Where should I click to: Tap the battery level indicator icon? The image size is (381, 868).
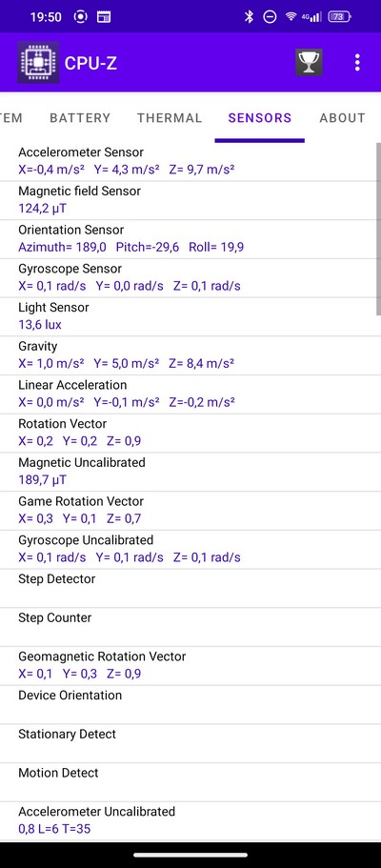(x=339, y=17)
